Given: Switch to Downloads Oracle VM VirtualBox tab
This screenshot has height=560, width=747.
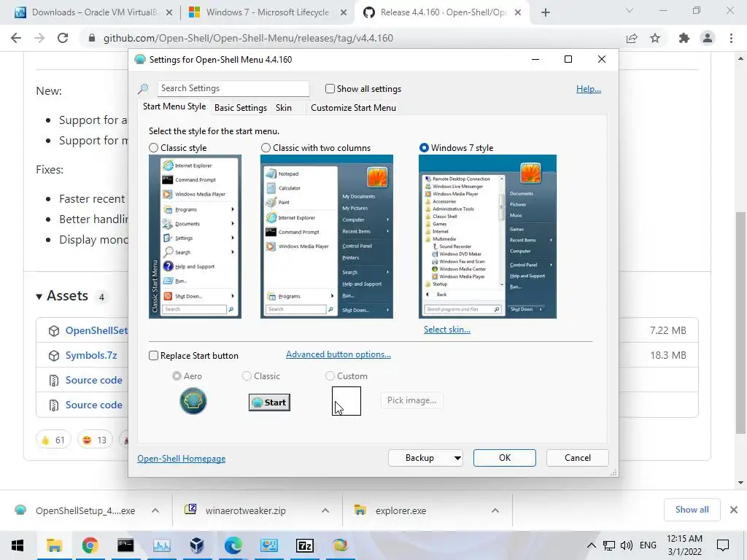Looking at the screenshot, I should [94, 12].
